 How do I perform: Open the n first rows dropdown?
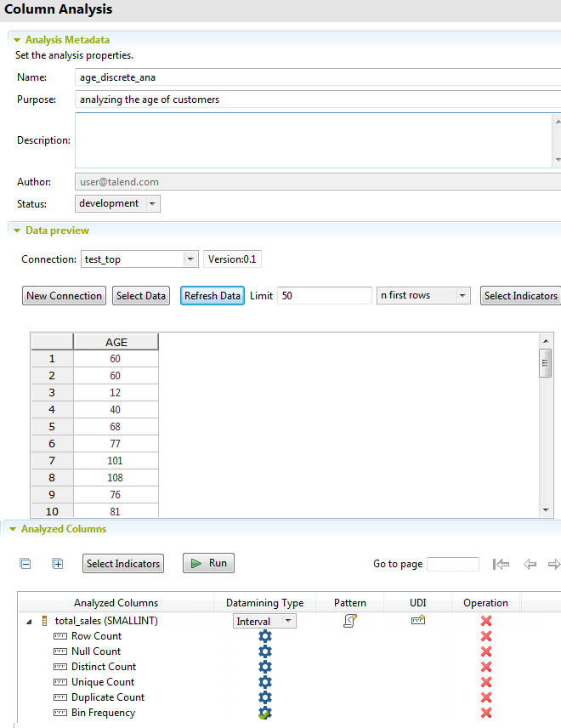click(462, 295)
